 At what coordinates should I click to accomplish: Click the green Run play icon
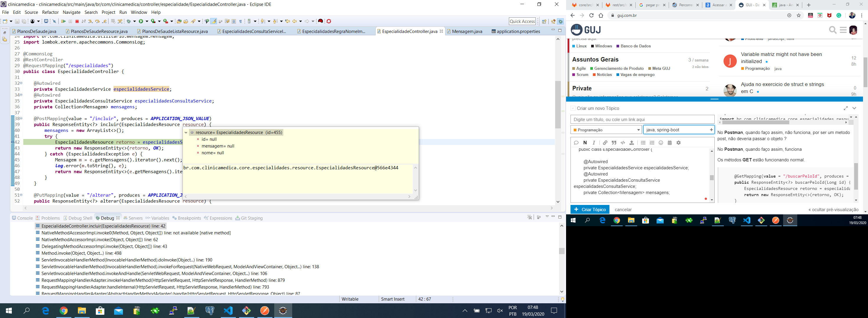point(141,21)
